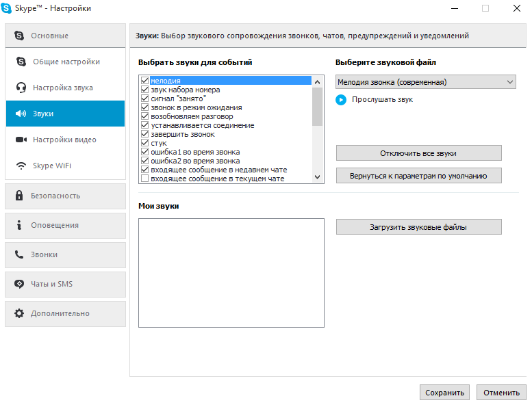
Task: Click Отключить все звуки button
Action: click(x=418, y=153)
